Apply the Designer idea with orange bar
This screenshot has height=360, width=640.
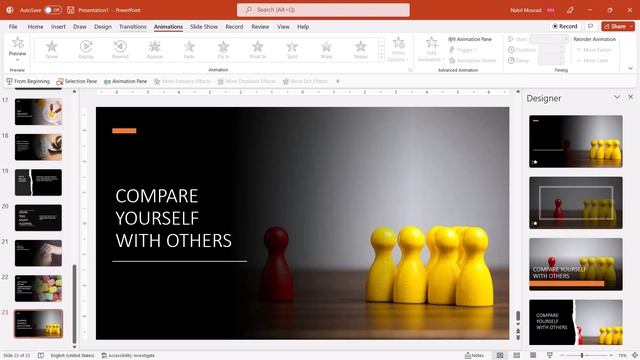(x=576, y=264)
